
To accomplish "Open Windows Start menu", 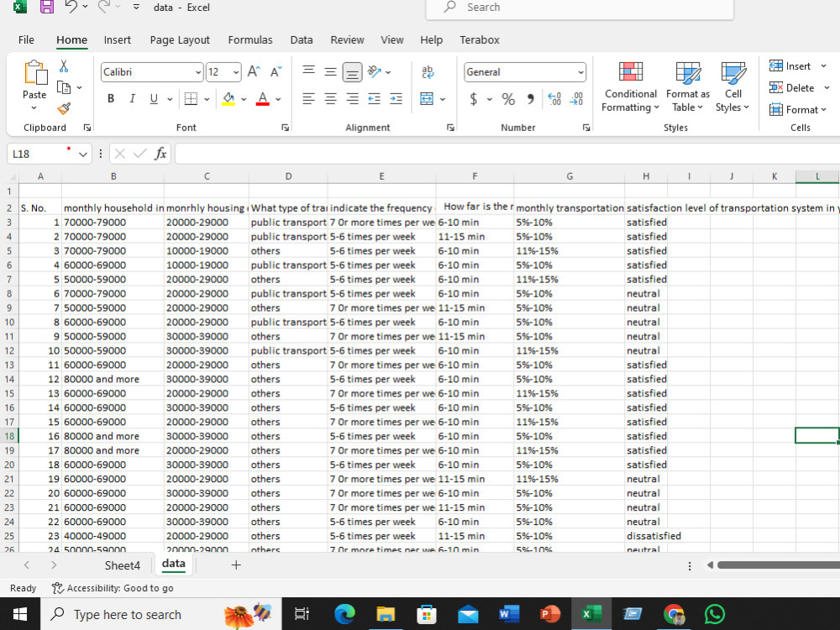I will (x=20, y=614).
